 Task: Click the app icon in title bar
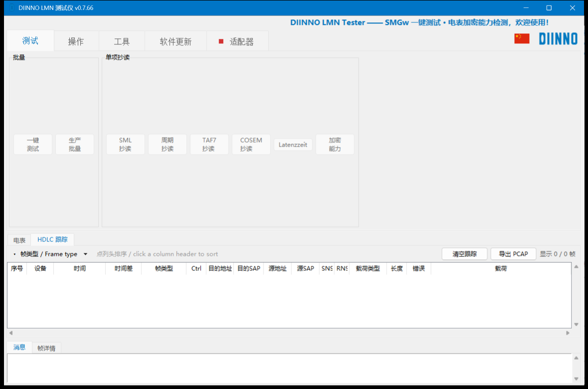tap(11, 8)
